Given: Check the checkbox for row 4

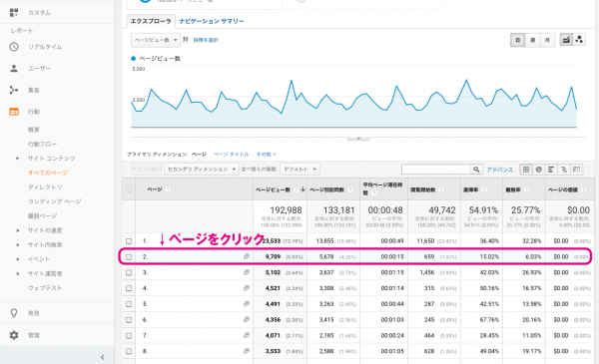Looking at the screenshot, I should pyautogui.click(x=129, y=288).
